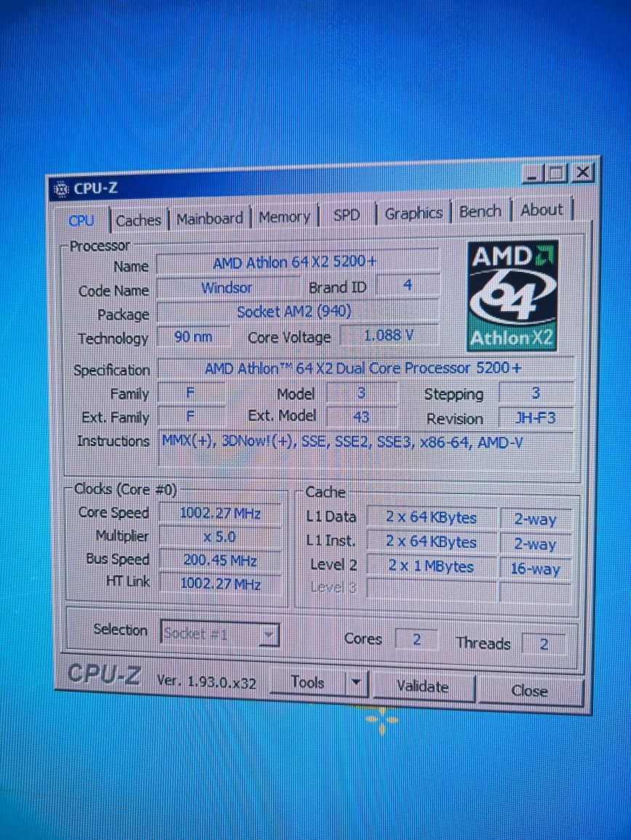
Task: Click the Revision value JH-F3
Action: point(536,418)
